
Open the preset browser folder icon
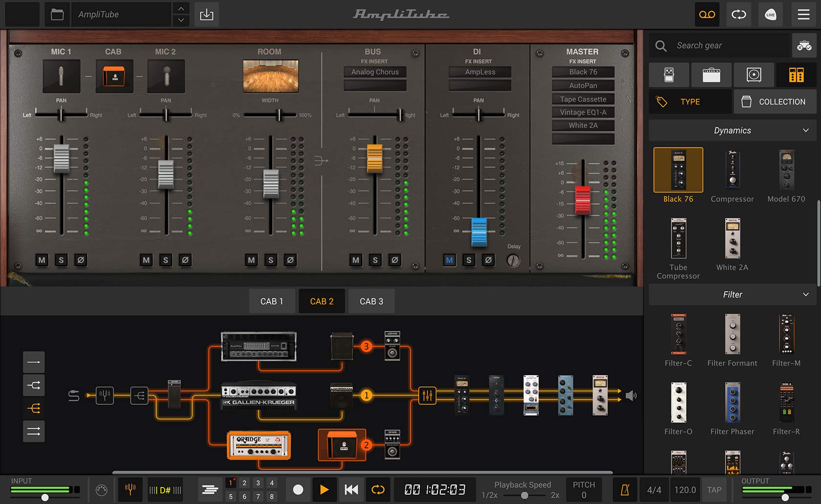[x=57, y=15]
